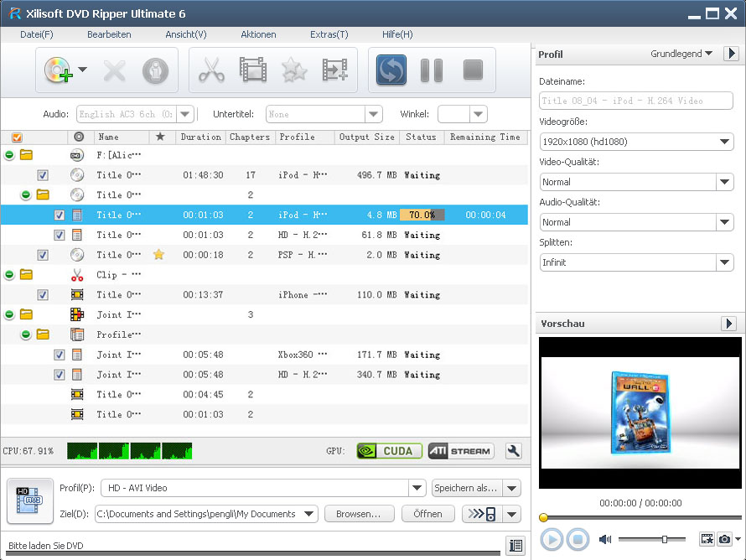Open the DVD info toolbar icon
The image size is (746, 560).
click(155, 71)
